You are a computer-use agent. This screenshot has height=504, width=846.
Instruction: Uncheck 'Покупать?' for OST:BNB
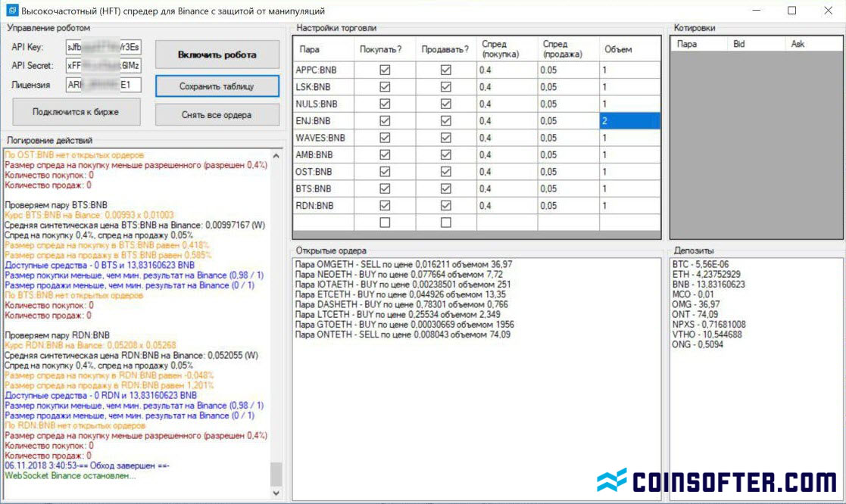pyautogui.click(x=385, y=172)
